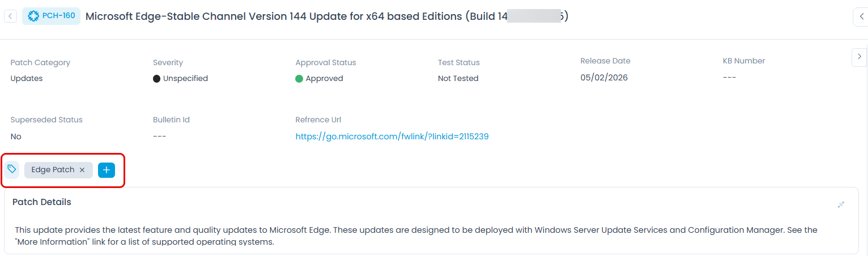Go back using the arrow beside PCH-160
The height and width of the screenshot is (256, 868).
point(10,16)
